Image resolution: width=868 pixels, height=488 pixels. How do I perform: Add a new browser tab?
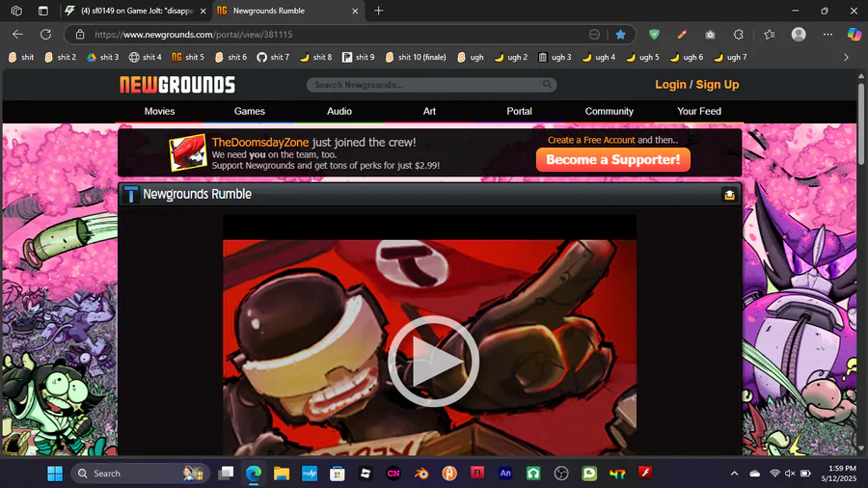pyautogui.click(x=379, y=11)
